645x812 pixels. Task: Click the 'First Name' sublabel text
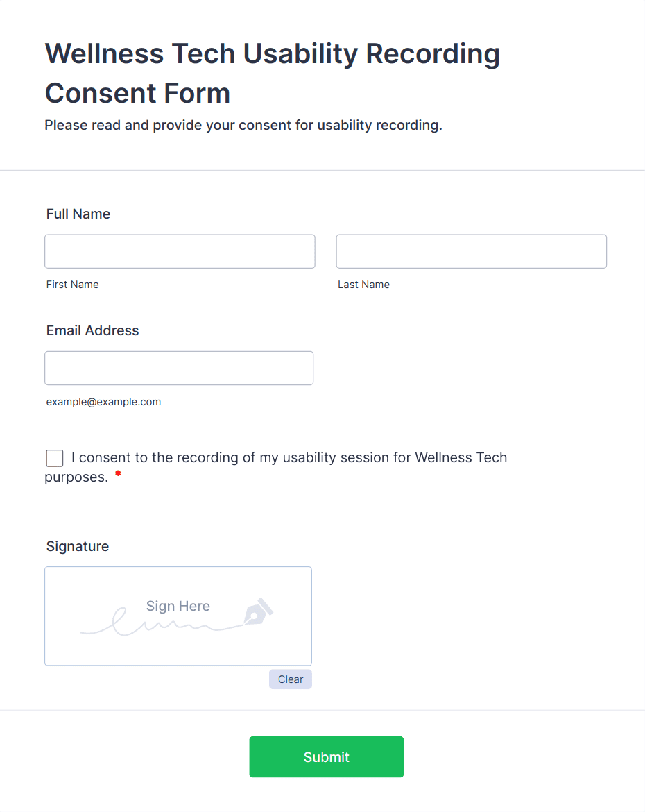coord(72,285)
